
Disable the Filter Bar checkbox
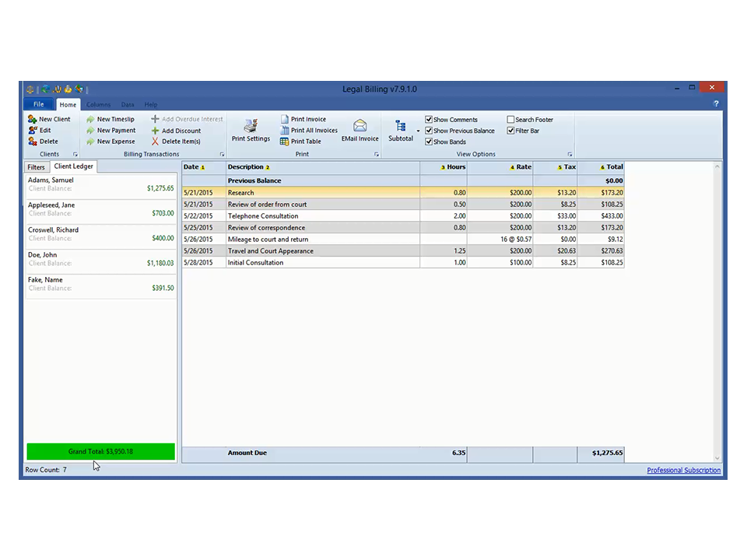point(510,131)
